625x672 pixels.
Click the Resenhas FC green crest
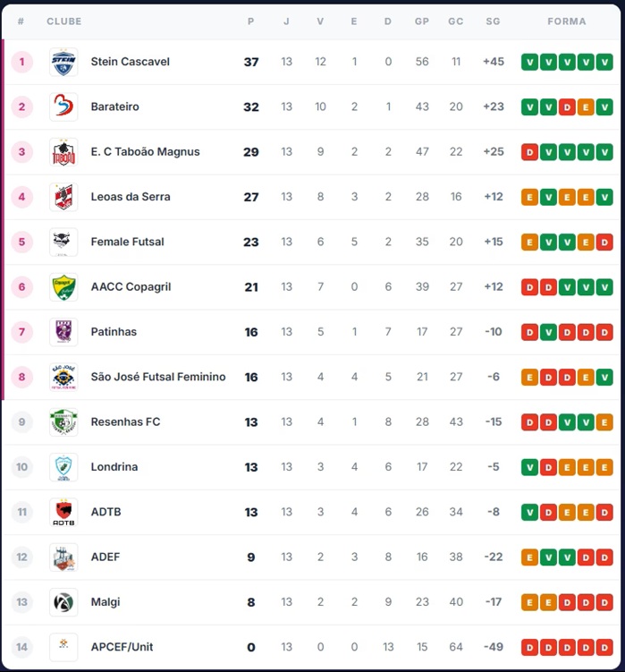(63, 422)
